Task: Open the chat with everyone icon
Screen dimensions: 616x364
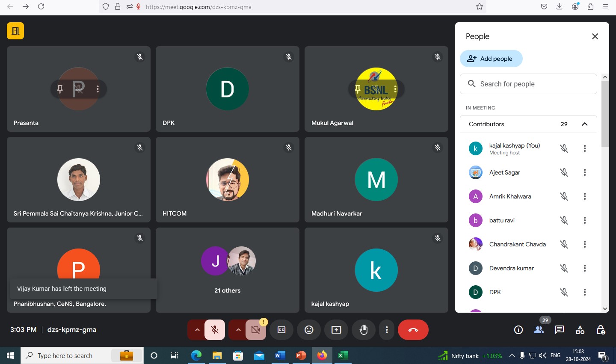Action: point(560,330)
